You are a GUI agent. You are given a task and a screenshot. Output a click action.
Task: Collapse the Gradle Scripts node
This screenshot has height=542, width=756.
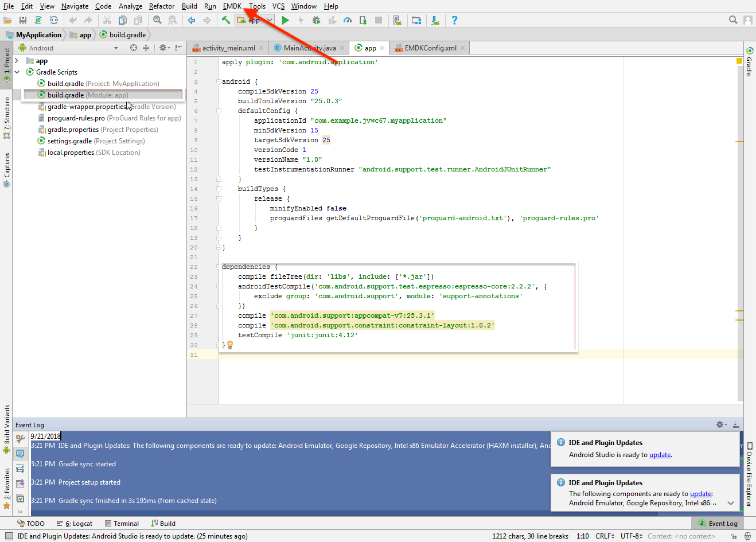pos(17,72)
